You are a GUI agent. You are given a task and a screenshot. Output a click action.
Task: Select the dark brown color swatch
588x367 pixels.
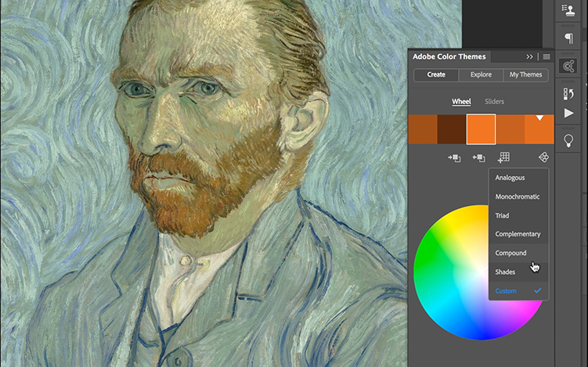[x=452, y=129]
